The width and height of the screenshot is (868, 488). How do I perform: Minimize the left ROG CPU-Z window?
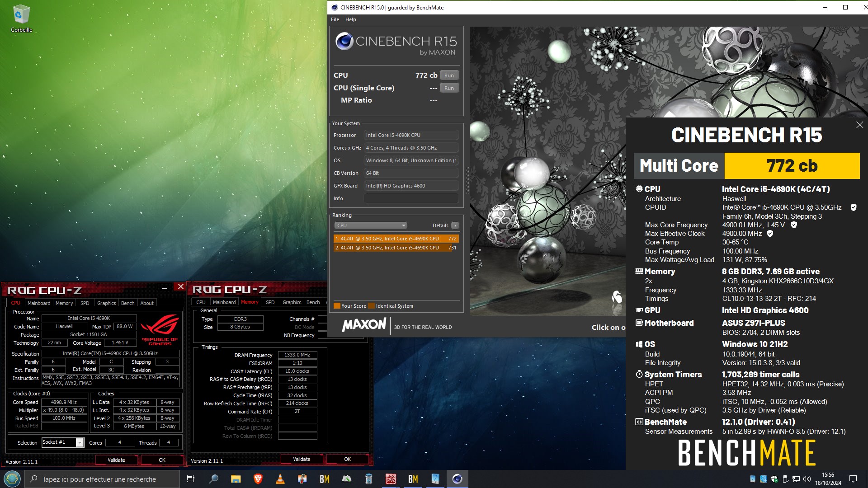click(x=165, y=288)
